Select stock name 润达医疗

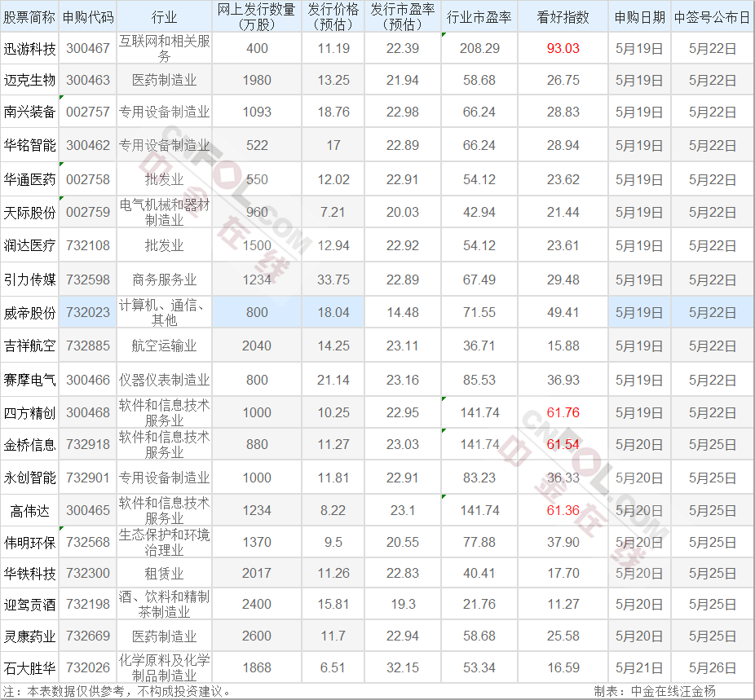(29, 246)
